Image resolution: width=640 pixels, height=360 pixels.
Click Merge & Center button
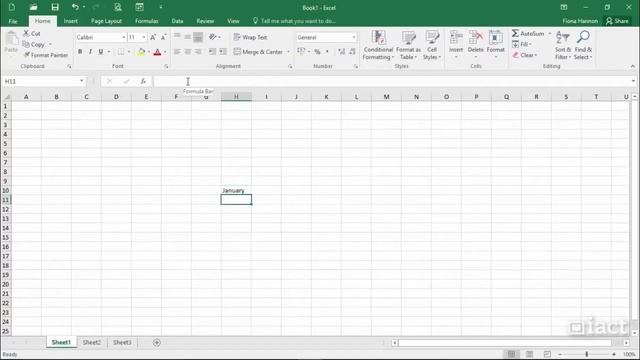pos(258,52)
